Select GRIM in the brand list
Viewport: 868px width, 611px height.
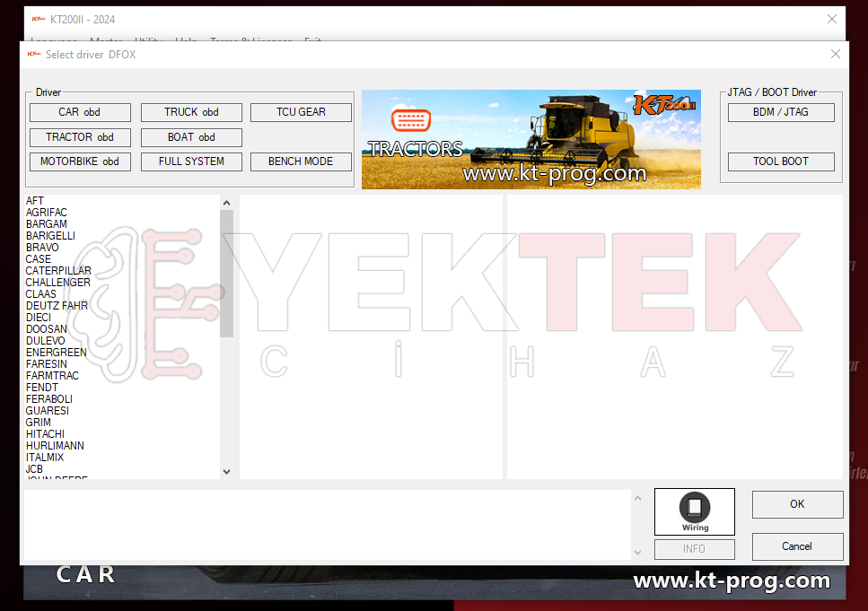coord(39,423)
